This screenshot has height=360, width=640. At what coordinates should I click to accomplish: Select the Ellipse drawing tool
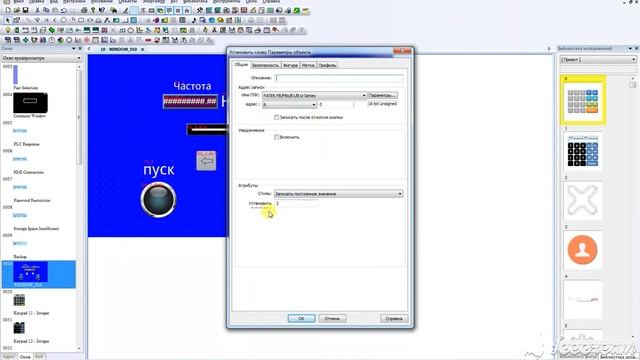pyautogui.click(x=64, y=20)
